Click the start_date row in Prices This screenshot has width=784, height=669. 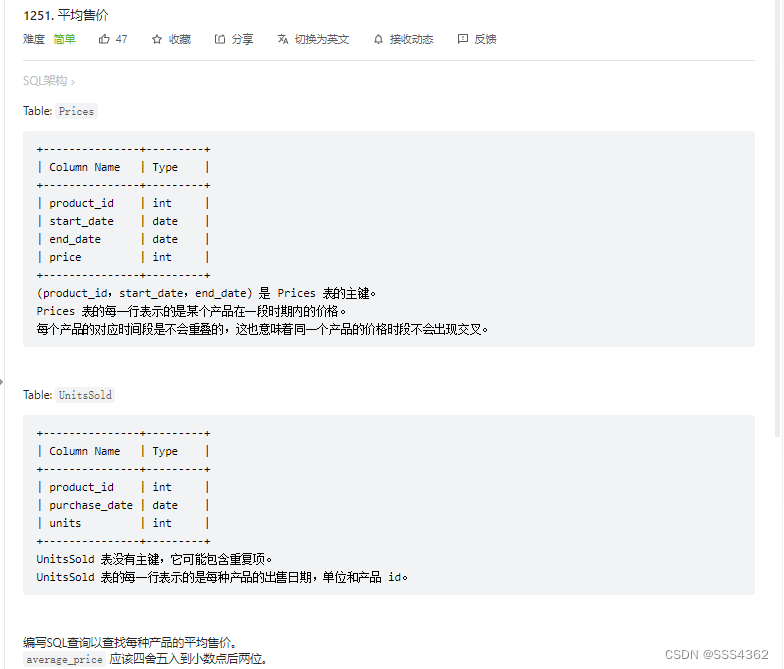pos(123,221)
